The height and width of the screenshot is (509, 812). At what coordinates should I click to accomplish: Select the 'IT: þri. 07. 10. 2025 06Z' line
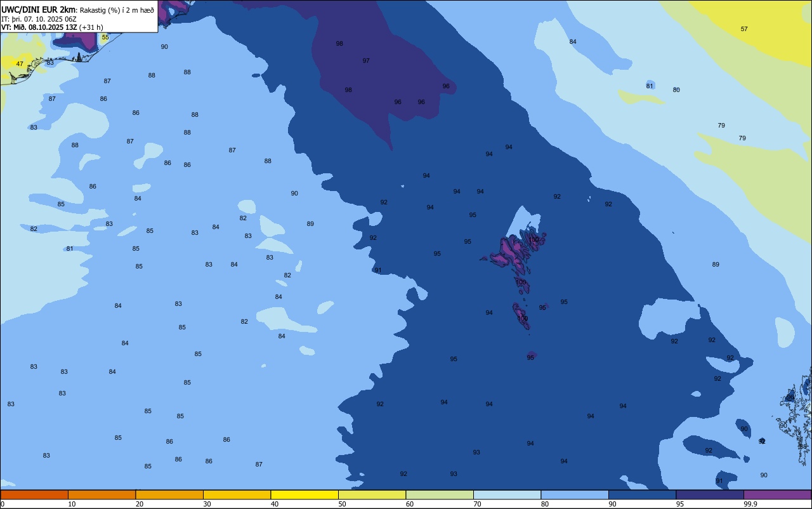[x=39, y=19]
